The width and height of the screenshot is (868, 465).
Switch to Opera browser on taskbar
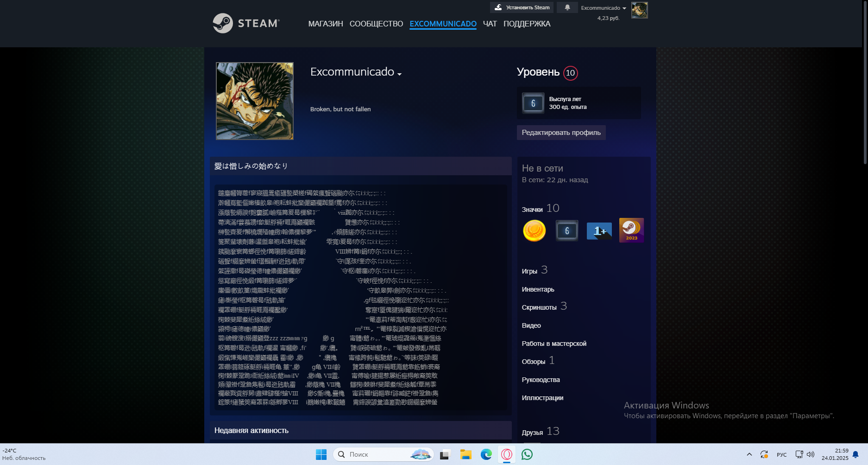point(507,454)
